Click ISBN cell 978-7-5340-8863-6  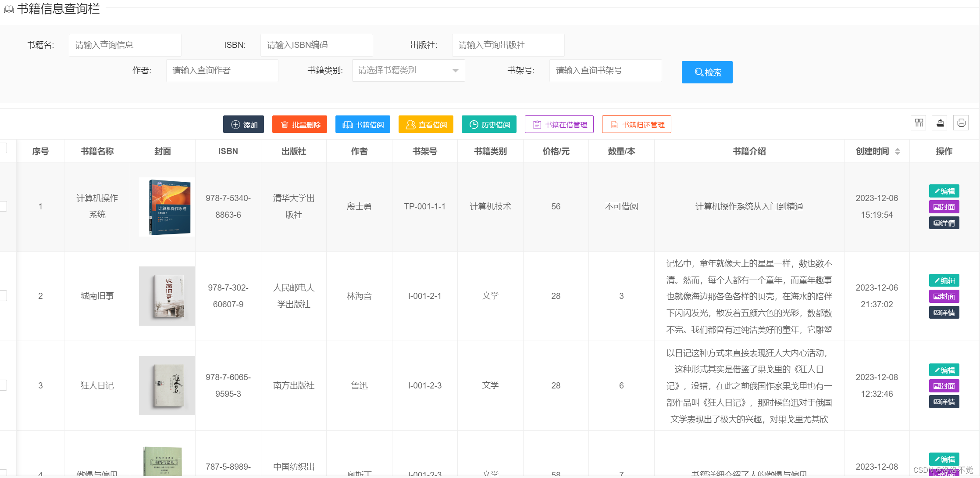pyautogui.click(x=228, y=206)
